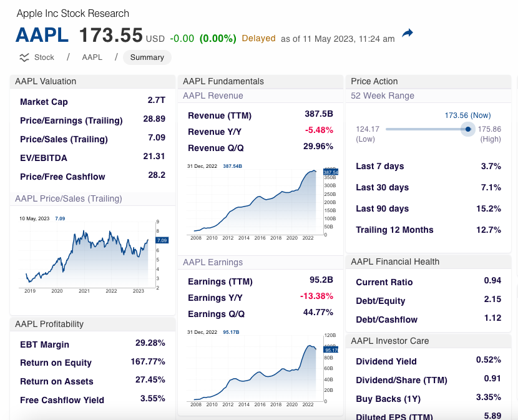Click the AAPL Valuation section header

tap(92, 81)
